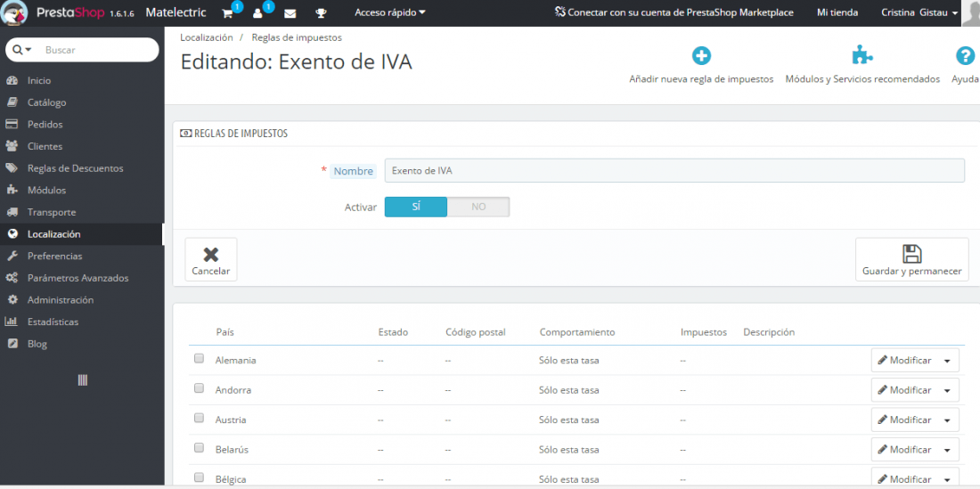Expand the Bélgica row action dropdown arrow

(947, 479)
